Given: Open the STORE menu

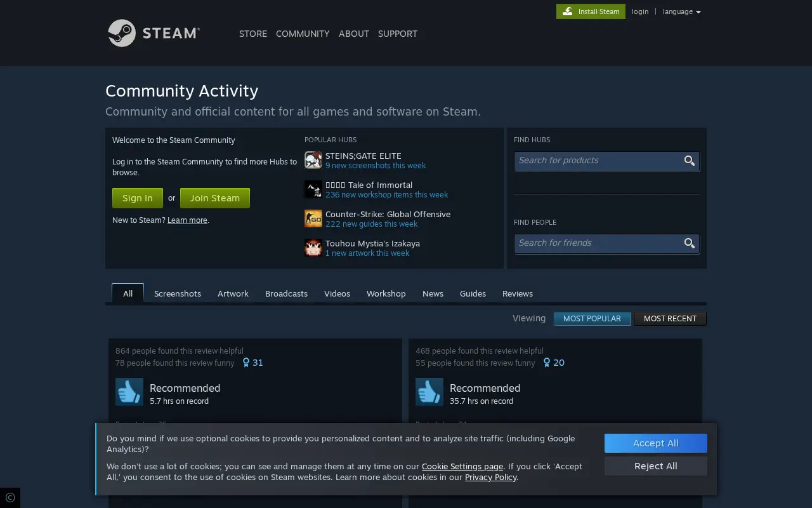Looking at the screenshot, I should click(253, 34).
